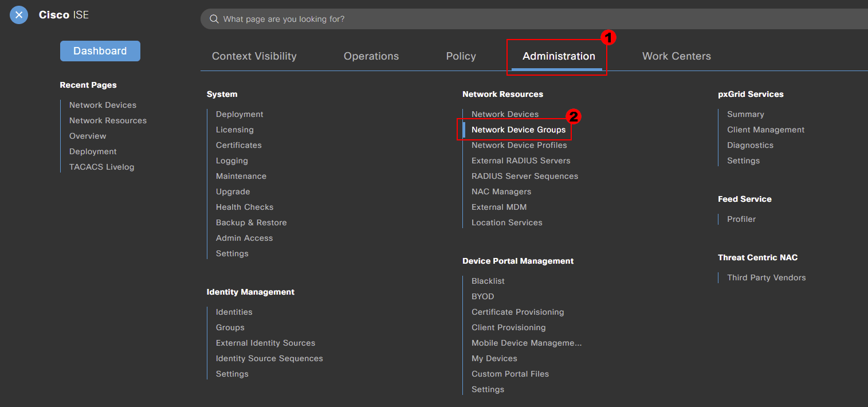Select Network Device Groups under Network Resources
Image resolution: width=868 pixels, height=407 pixels.
[x=517, y=130]
